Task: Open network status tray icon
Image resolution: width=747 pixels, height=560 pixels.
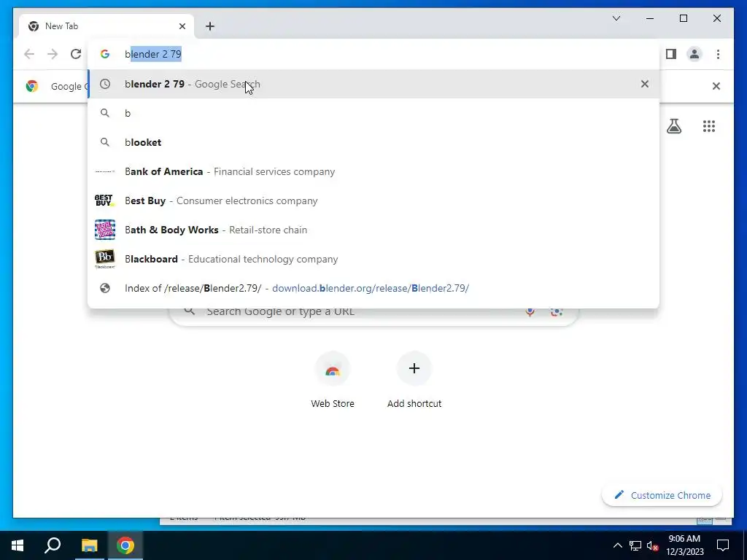Action: 635,545
